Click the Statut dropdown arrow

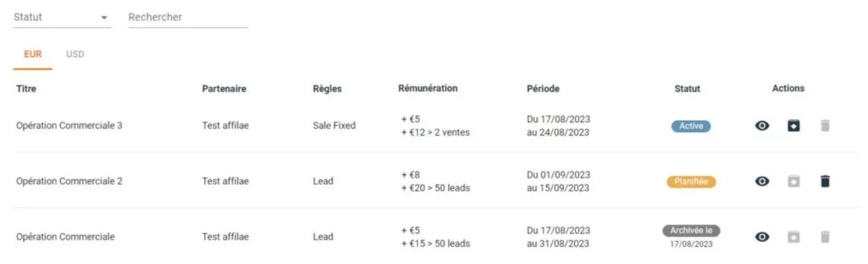(x=104, y=18)
